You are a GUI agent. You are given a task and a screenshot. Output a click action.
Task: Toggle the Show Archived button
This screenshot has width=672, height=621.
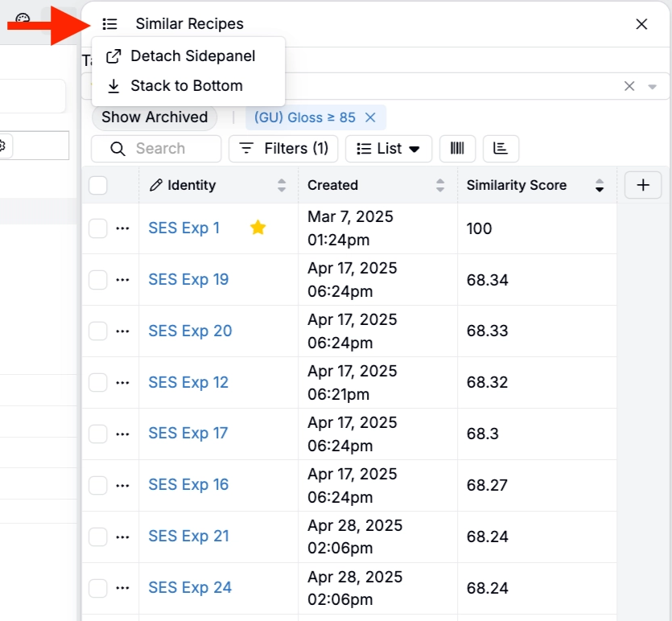155,117
